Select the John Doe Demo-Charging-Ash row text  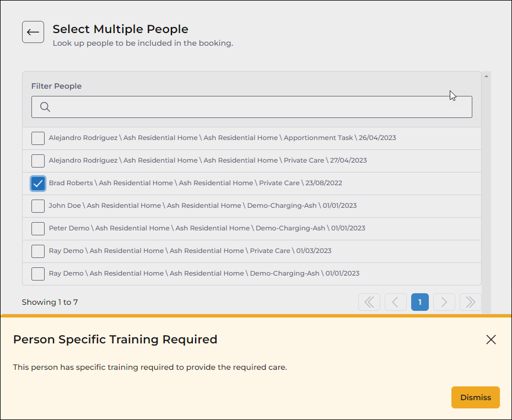coord(202,206)
